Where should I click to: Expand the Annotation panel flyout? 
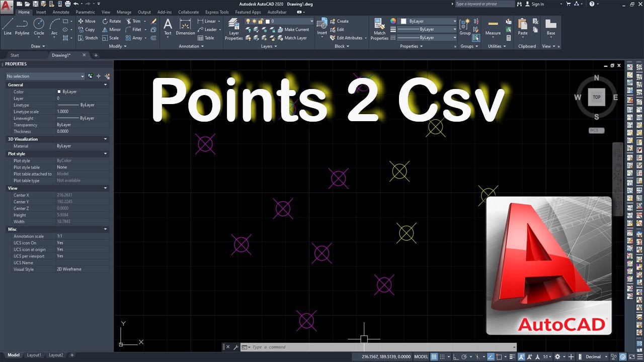tap(191, 46)
